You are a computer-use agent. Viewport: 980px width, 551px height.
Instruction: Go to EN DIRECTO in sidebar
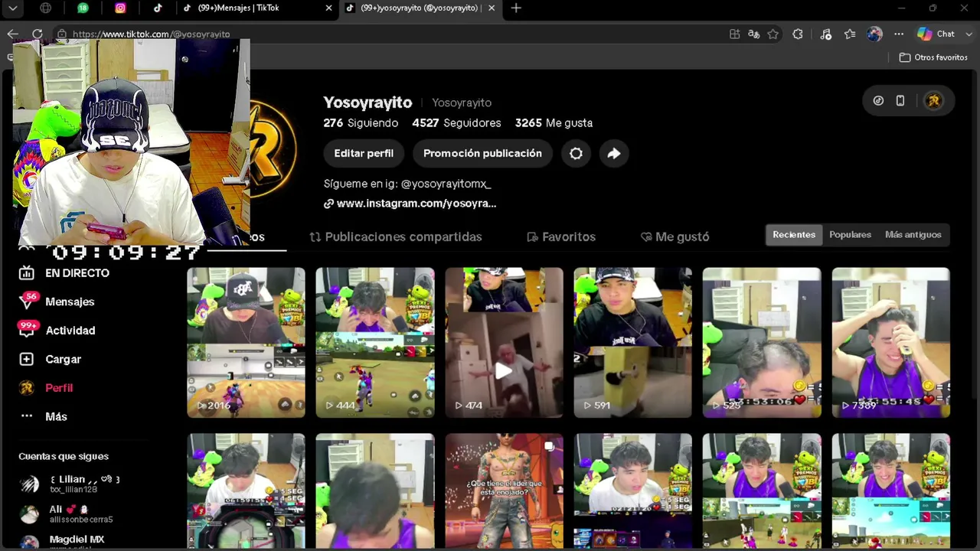click(x=64, y=273)
